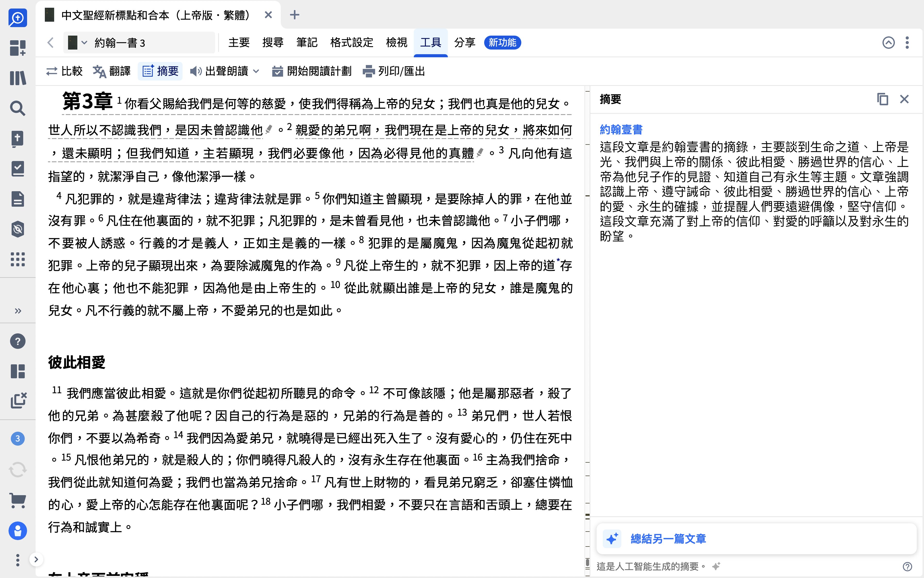Switch to the 檢視 tab

397,42
